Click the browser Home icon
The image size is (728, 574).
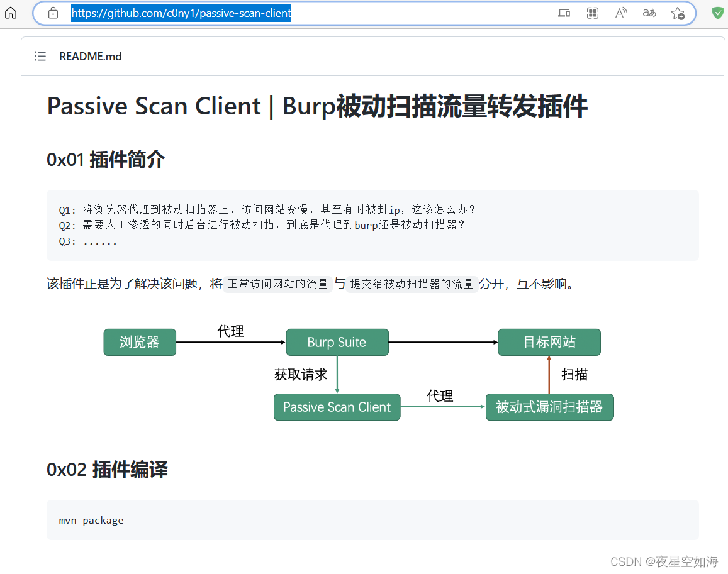click(11, 13)
